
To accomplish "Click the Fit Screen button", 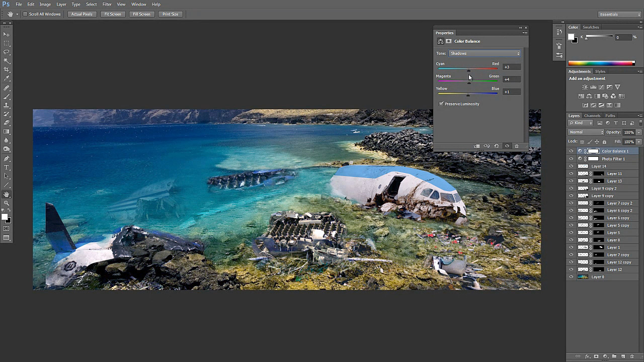I will (113, 14).
